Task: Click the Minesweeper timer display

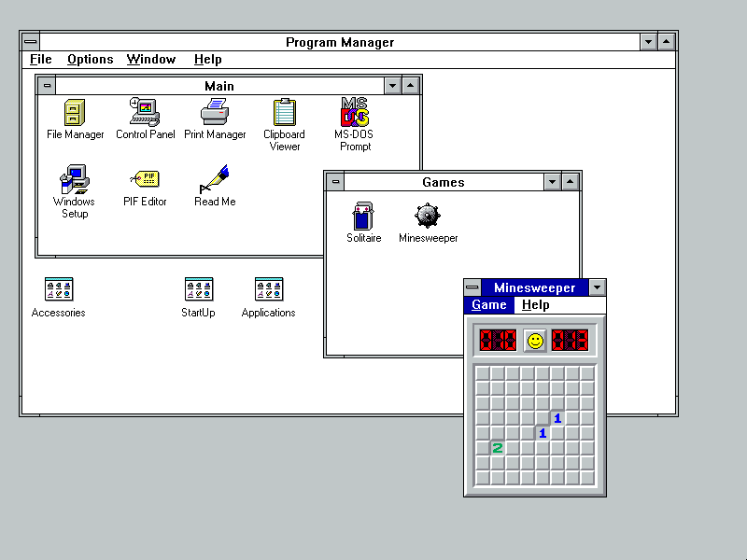Action: pyautogui.click(x=570, y=341)
